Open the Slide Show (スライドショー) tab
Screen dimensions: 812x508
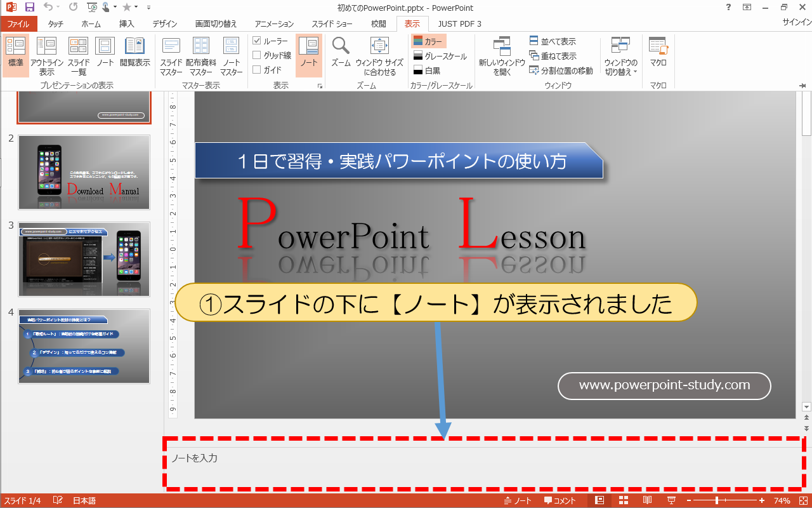(x=332, y=23)
